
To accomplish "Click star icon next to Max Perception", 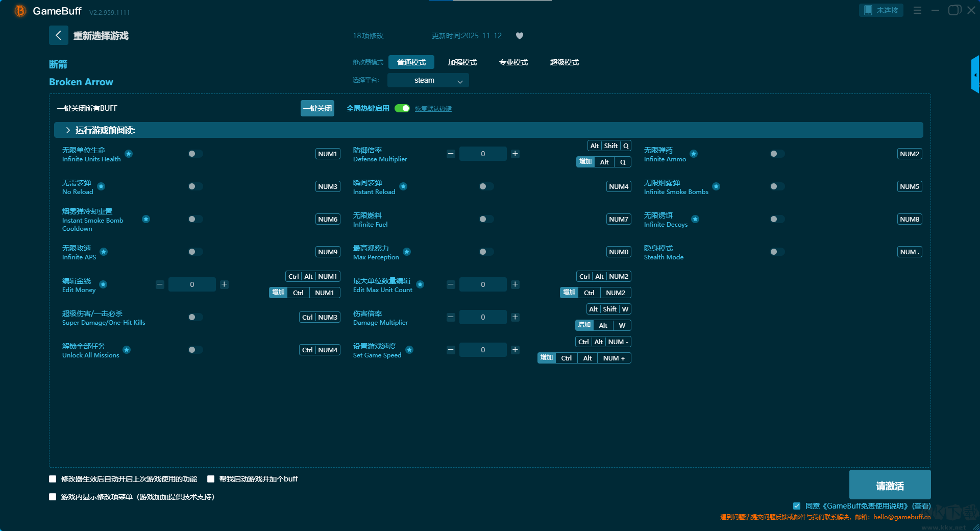I will (x=407, y=252).
